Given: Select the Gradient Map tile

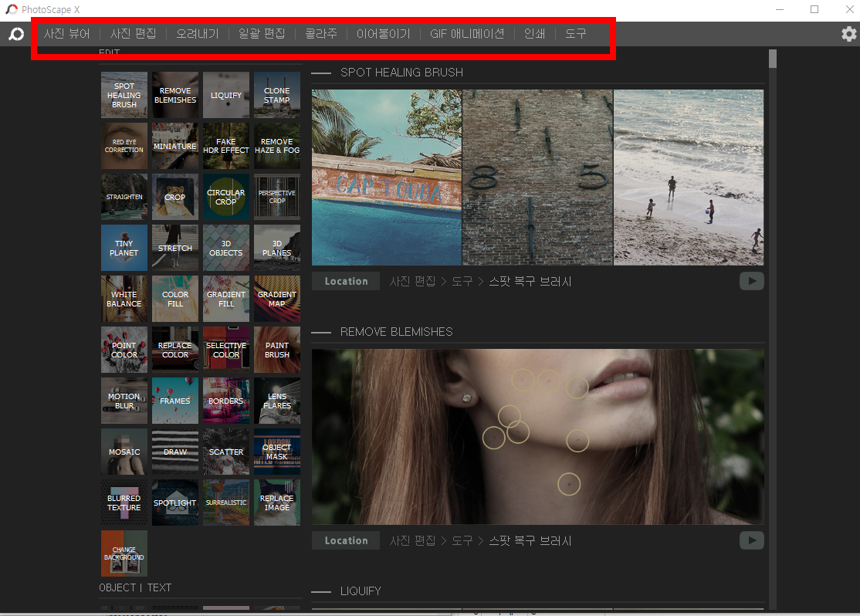Looking at the screenshot, I should point(277,299).
